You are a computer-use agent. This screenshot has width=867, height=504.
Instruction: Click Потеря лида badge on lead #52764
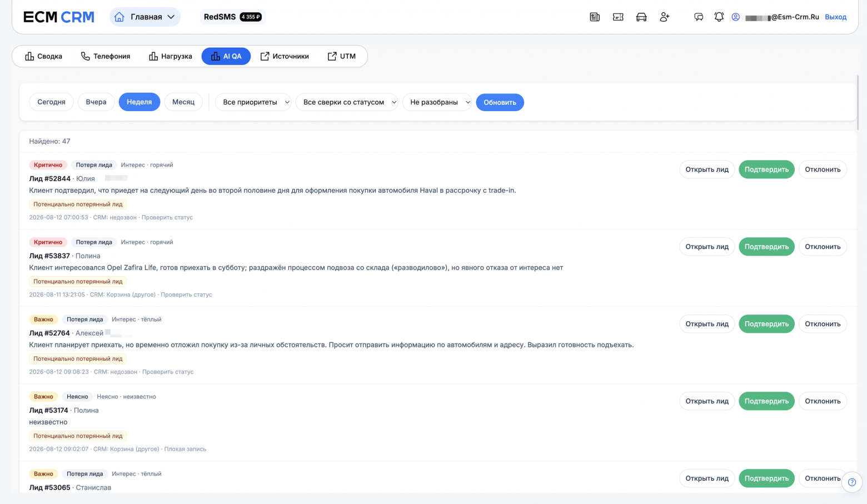pyautogui.click(x=85, y=320)
